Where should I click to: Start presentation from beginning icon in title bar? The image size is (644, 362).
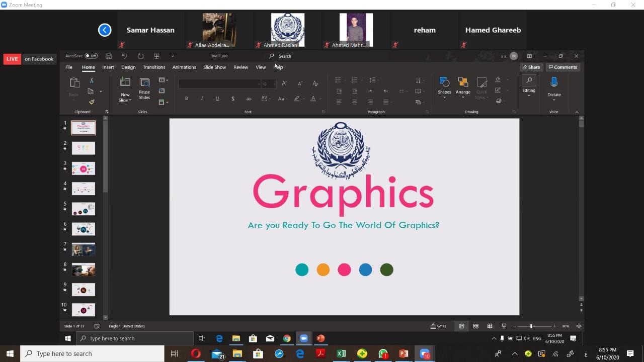pos(156,56)
